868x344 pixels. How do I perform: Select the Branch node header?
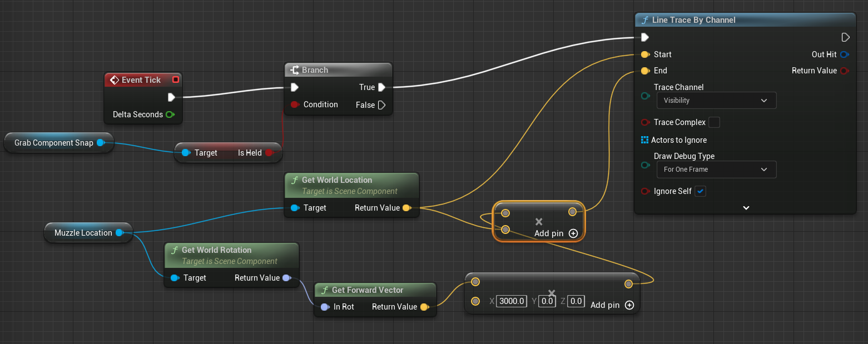tap(338, 70)
